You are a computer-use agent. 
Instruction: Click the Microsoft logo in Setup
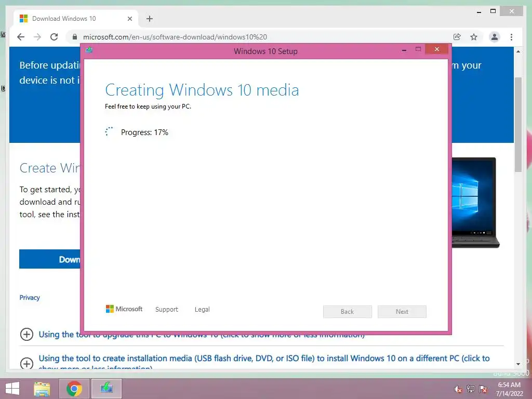[x=124, y=309]
